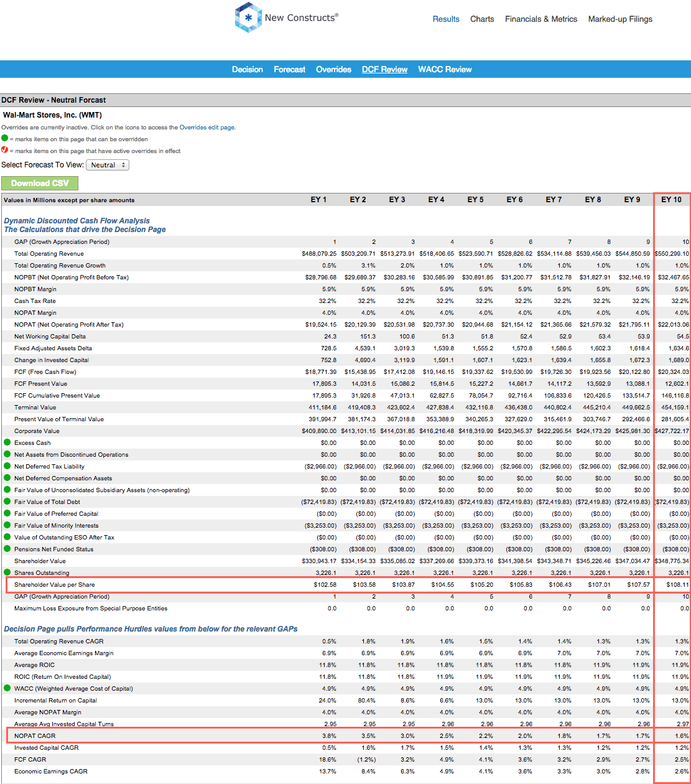Click the override dot beside WACC row
This screenshot has height=784, width=691.
coord(7,688)
